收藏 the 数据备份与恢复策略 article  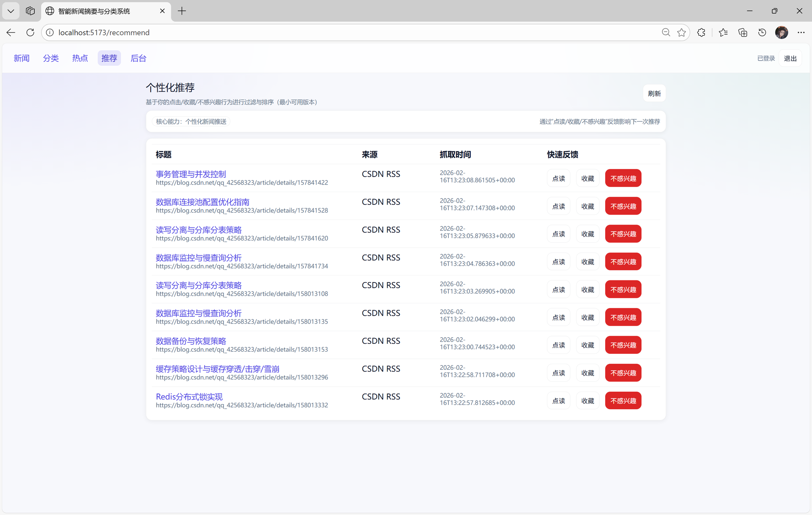tap(587, 345)
